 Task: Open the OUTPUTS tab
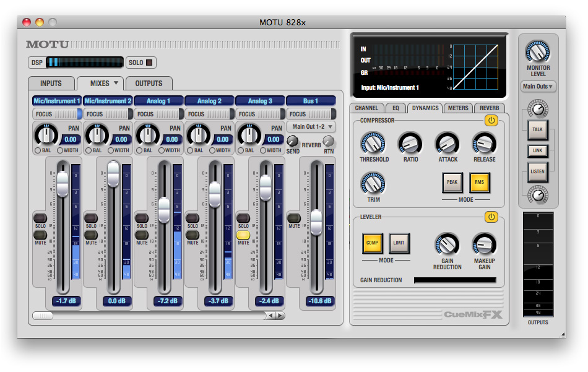click(x=149, y=84)
